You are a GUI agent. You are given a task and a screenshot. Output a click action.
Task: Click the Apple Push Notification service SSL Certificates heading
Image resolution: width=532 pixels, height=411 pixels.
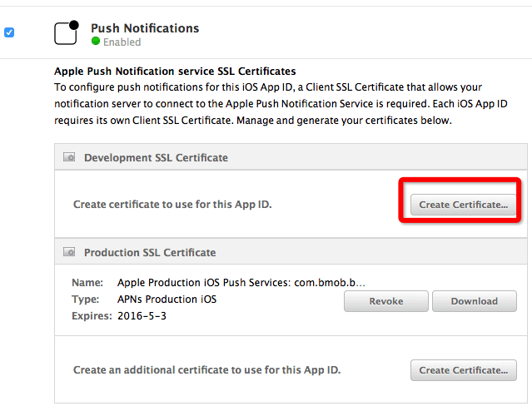tap(175, 72)
